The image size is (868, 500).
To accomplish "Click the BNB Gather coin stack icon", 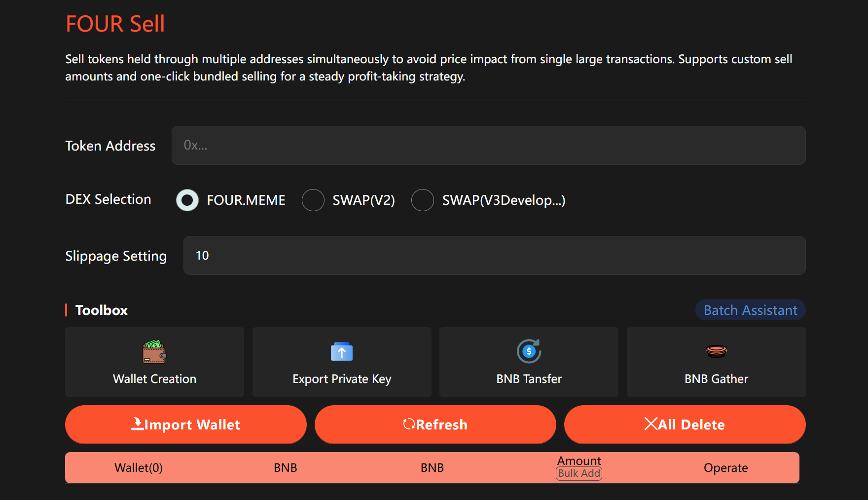I will (x=716, y=351).
